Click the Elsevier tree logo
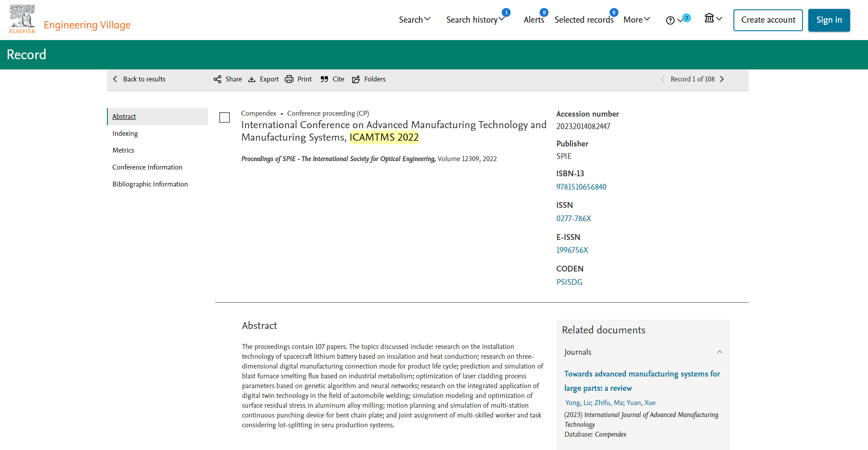The height and width of the screenshot is (450, 868). 22,19
